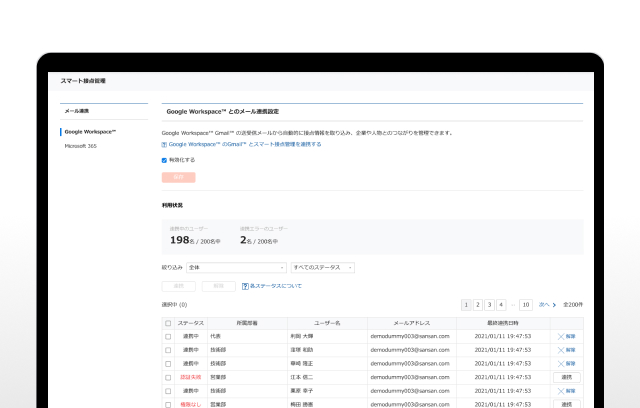Click the スマート接点管理 page title
The height and width of the screenshot is (408, 640).
point(83,81)
